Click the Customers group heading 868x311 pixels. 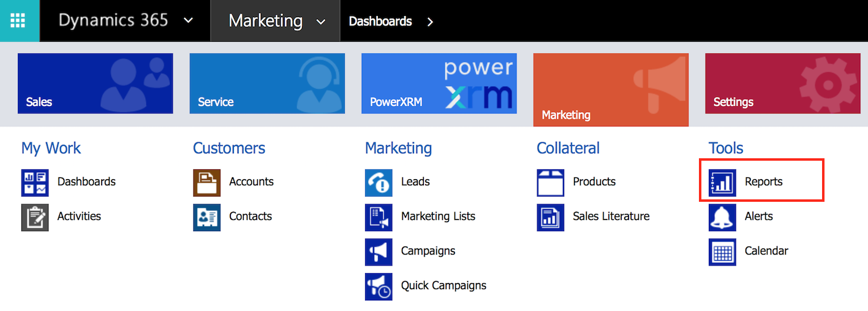[229, 148]
